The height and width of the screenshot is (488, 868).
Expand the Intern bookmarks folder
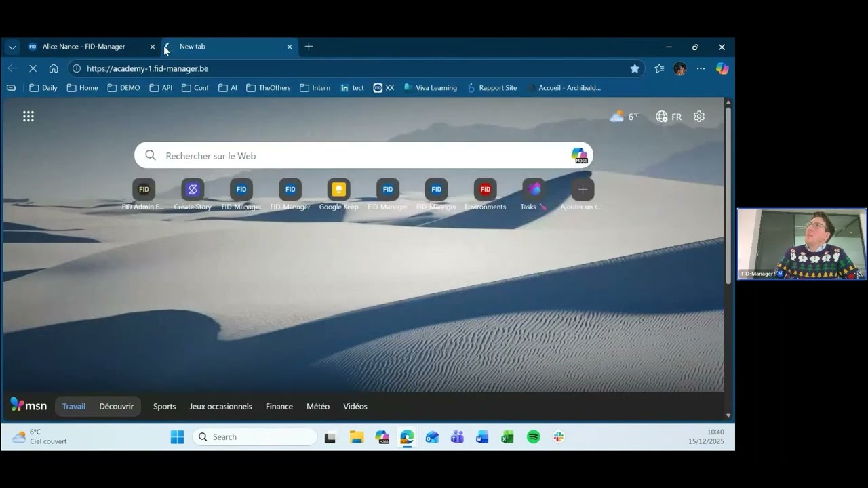coord(315,87)
